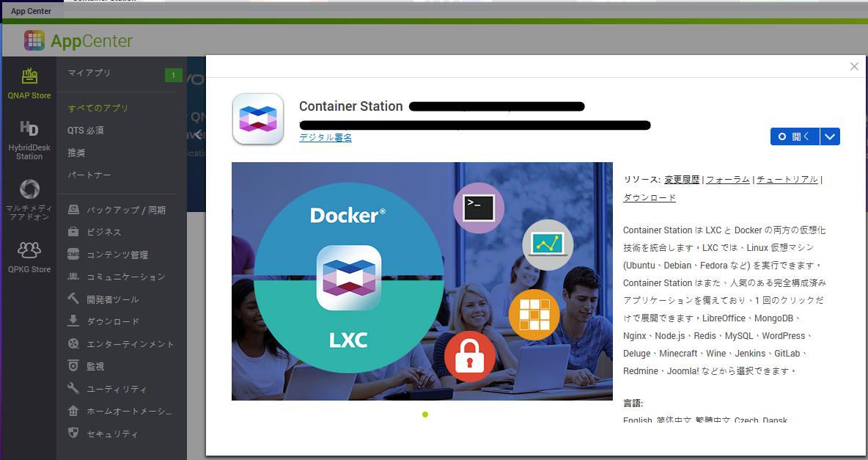Click the 監視 category label
The height and width of the screenshot is (460, 868).
(95, 366)
